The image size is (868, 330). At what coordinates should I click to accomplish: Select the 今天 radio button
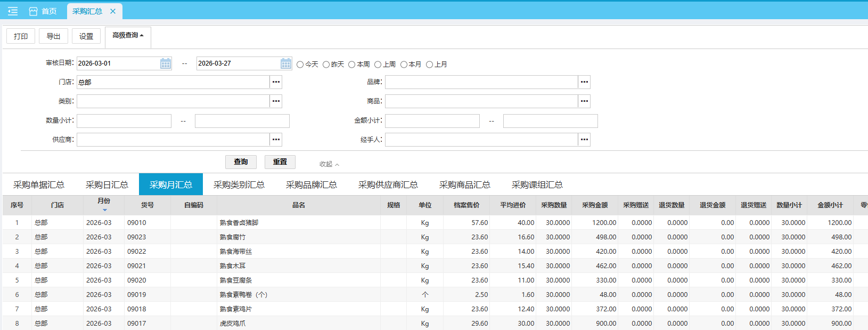[300, 65]
